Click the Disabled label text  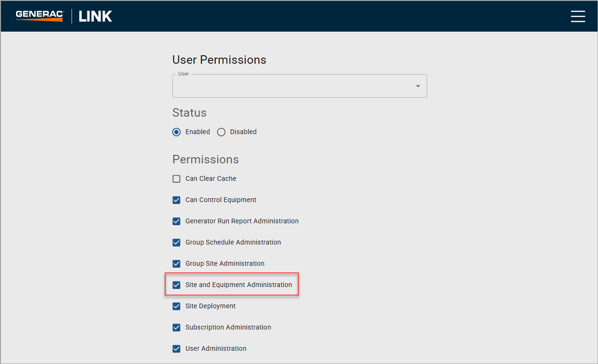(x=243, y=132)
